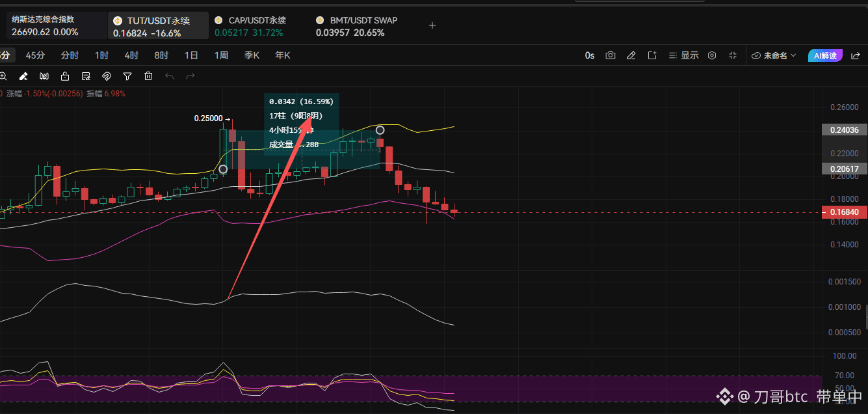
Task: Delete drawings with the trash icon
Action: tap(148, 76)
